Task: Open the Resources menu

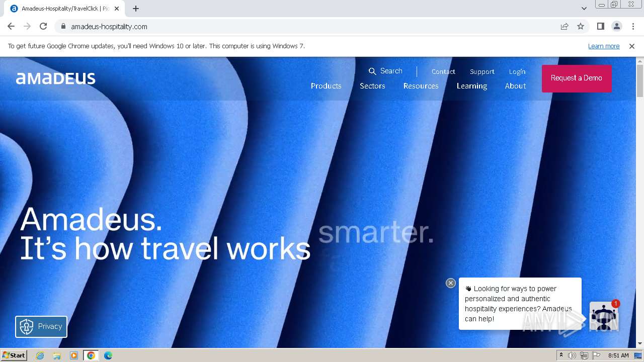Action: click(x=421, y=86)
